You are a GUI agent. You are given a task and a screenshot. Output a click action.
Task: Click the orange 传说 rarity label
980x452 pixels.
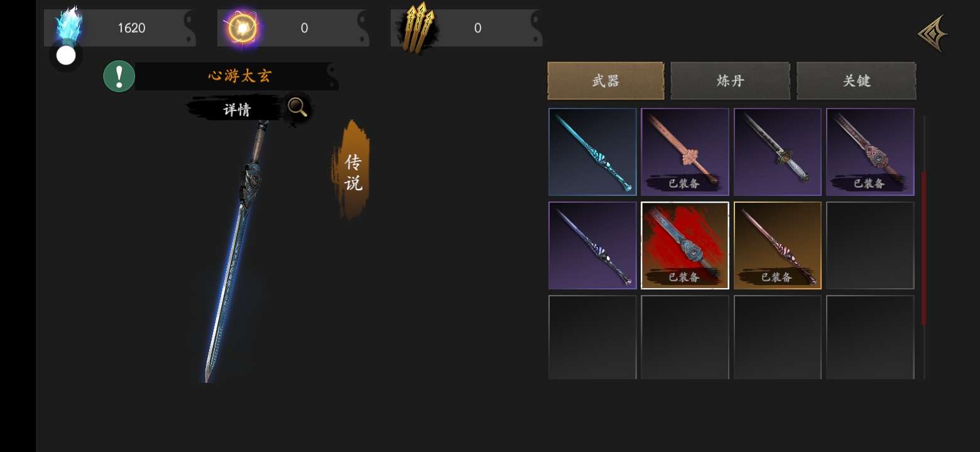(x=352, y=171)
